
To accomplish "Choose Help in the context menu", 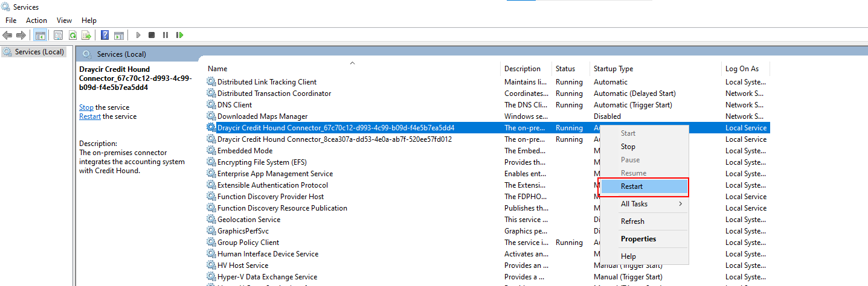I will (x=644, y=256).
